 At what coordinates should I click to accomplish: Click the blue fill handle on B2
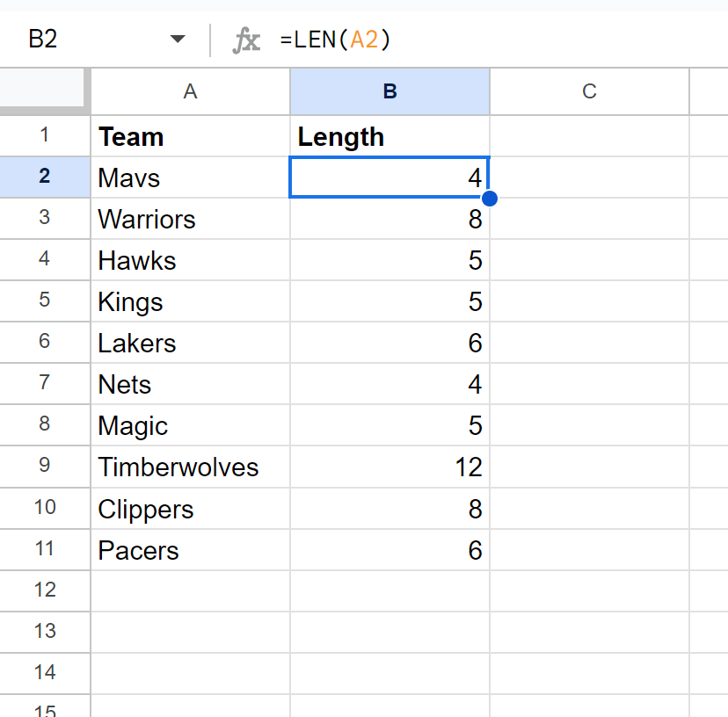click(490, 199)
